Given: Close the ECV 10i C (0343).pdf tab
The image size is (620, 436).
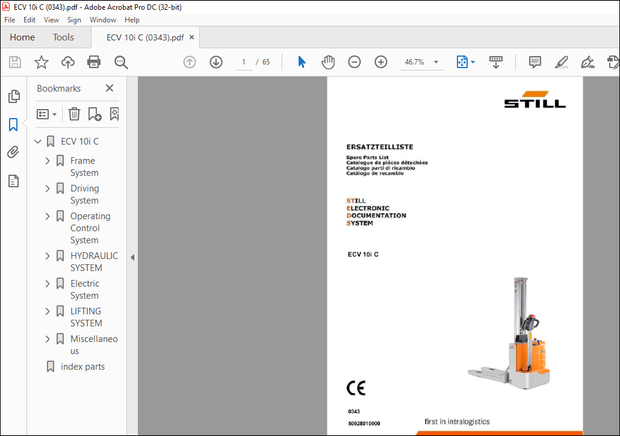Looking at the screenshot, I should tap(192, 37).
